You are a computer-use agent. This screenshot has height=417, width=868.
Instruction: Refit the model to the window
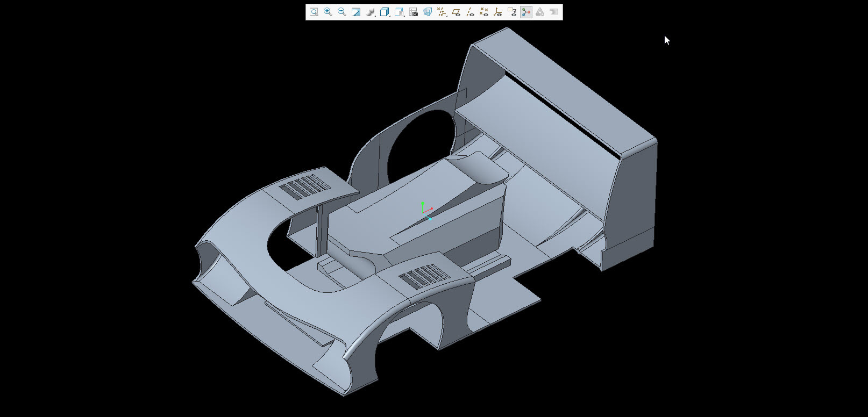click(x=314, y=12)
